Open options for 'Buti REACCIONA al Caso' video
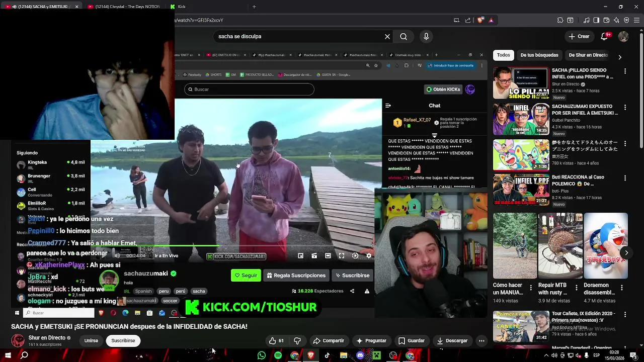644x362 pixels. [625, 178]
